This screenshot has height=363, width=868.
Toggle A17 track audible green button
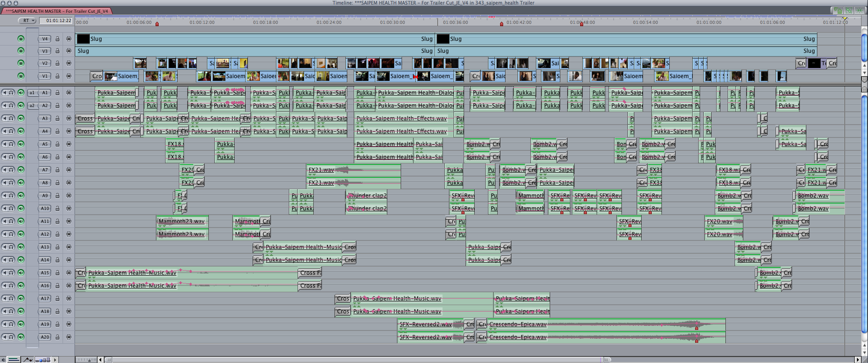click(x=21, y=299)
